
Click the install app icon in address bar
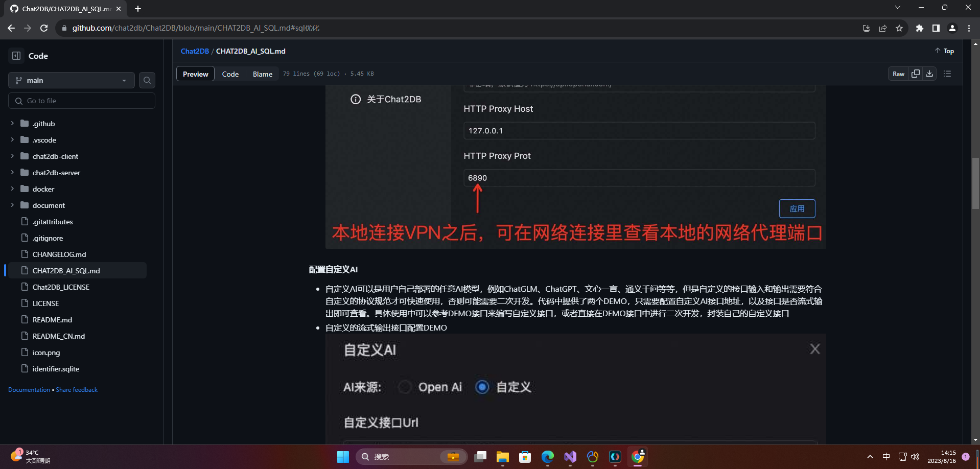(x=867, y=28)
